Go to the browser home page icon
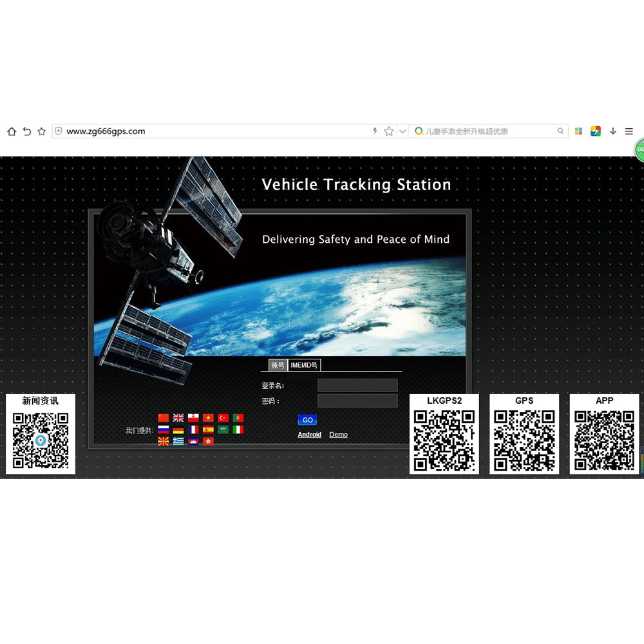 [x=12, y=131]
